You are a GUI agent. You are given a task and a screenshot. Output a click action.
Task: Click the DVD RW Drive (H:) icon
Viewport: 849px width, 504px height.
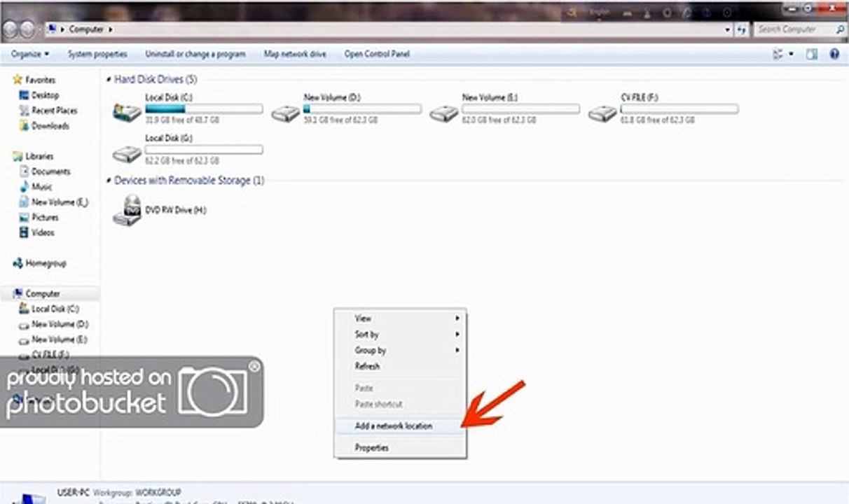click(127, 210)
